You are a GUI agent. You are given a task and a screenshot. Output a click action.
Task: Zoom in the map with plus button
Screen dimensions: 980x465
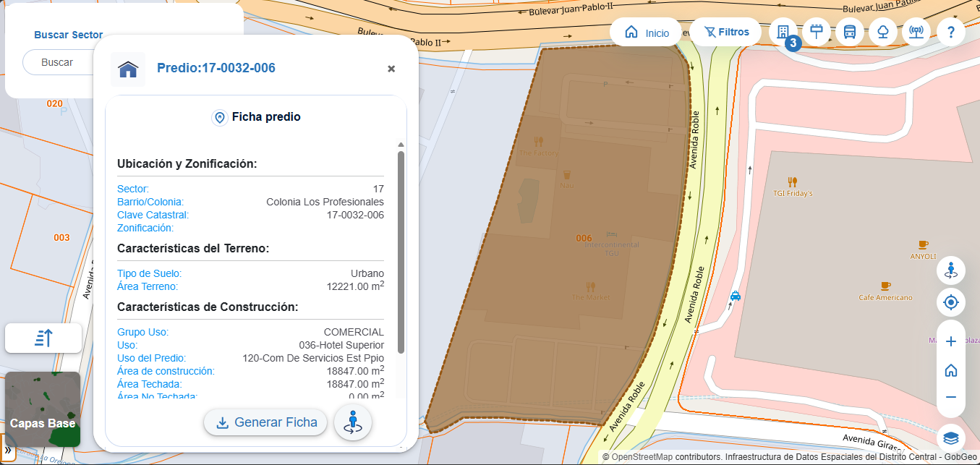[951, 341]
